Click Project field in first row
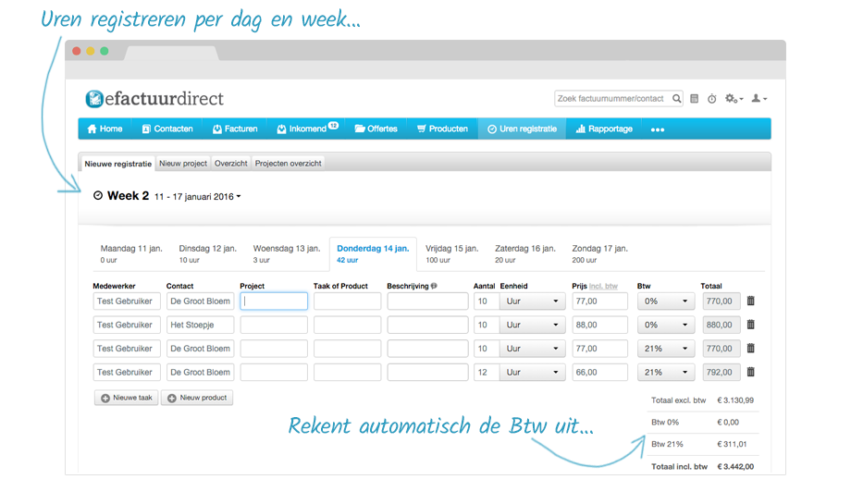The width and height of the screenshot is (851, 504). pyautogui.click(x=274, y=301)
